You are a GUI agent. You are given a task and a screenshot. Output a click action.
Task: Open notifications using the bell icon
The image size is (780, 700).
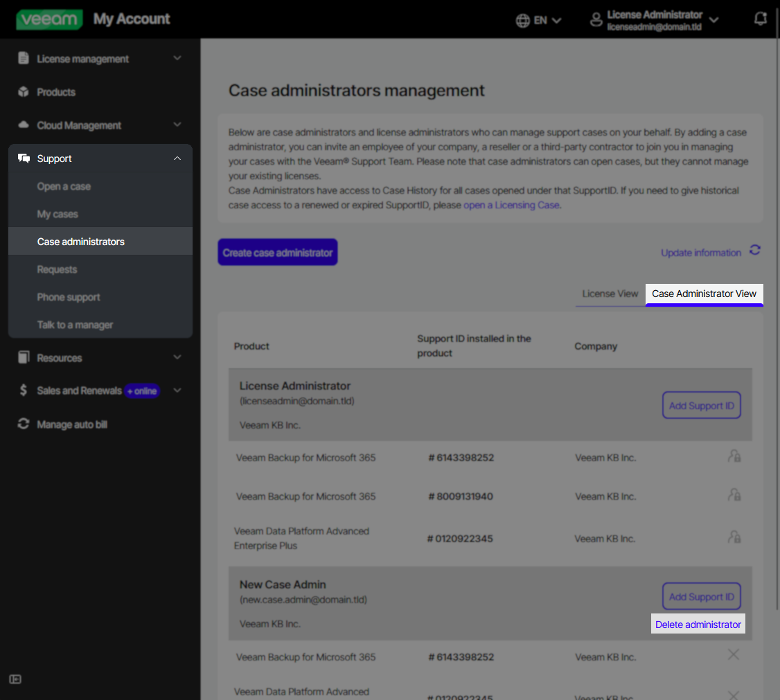click(760, 19)
